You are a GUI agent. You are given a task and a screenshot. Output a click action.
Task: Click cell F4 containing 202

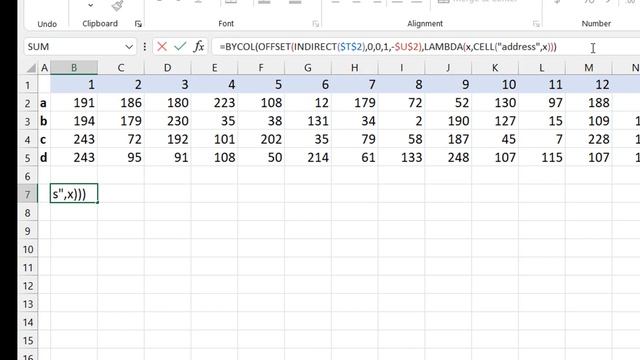tap(261, 140)
